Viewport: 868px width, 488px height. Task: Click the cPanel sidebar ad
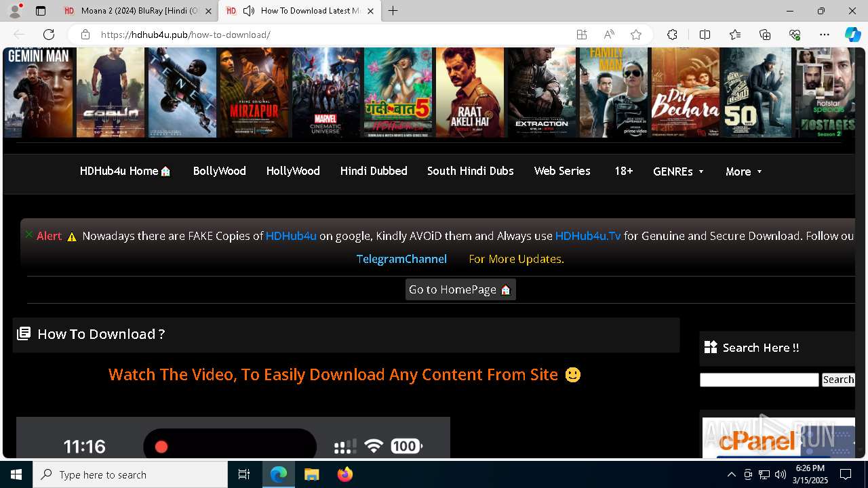pos(778,437)
